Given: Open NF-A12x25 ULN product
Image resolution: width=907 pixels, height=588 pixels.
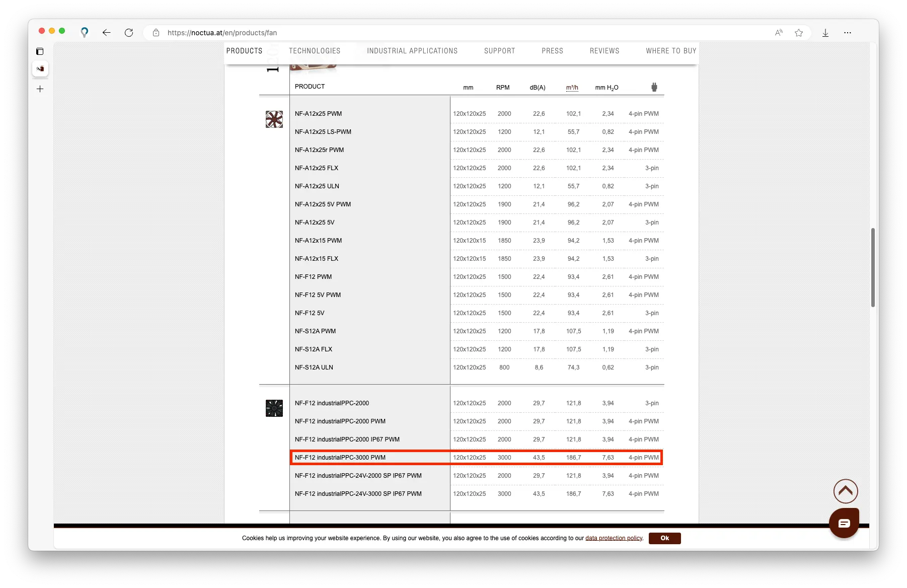Looking at the screenshot, I should (x=317, y=186).
